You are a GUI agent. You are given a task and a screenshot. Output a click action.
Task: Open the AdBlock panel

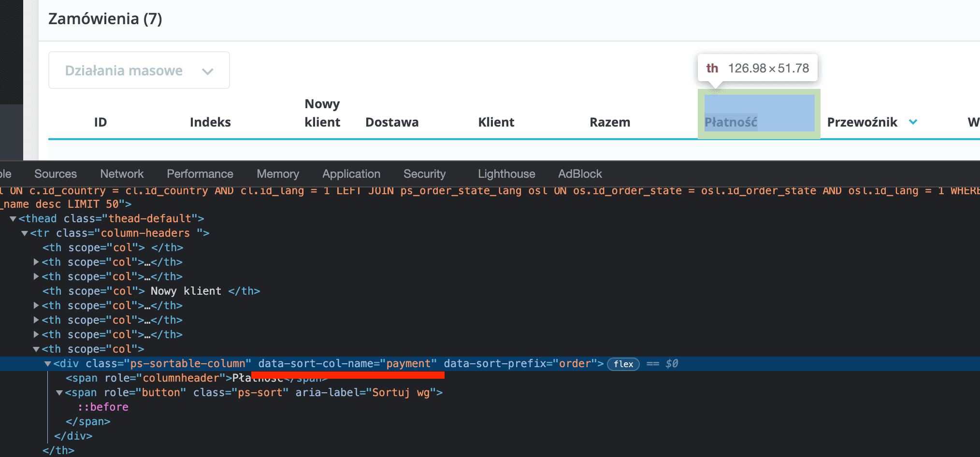(580, 173)
